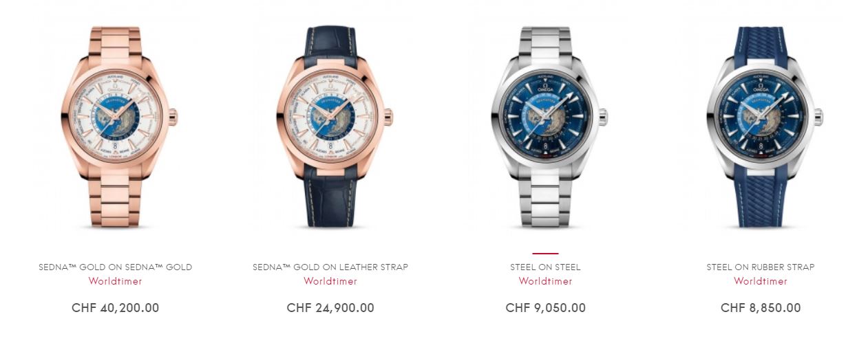Open Worldtimer link under leather strap watch
The height and width of the screenshot is (343, 868).
(330, 281)
